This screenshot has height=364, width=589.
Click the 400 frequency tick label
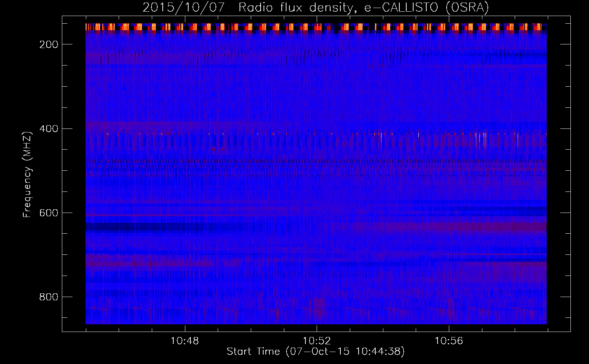49,128
